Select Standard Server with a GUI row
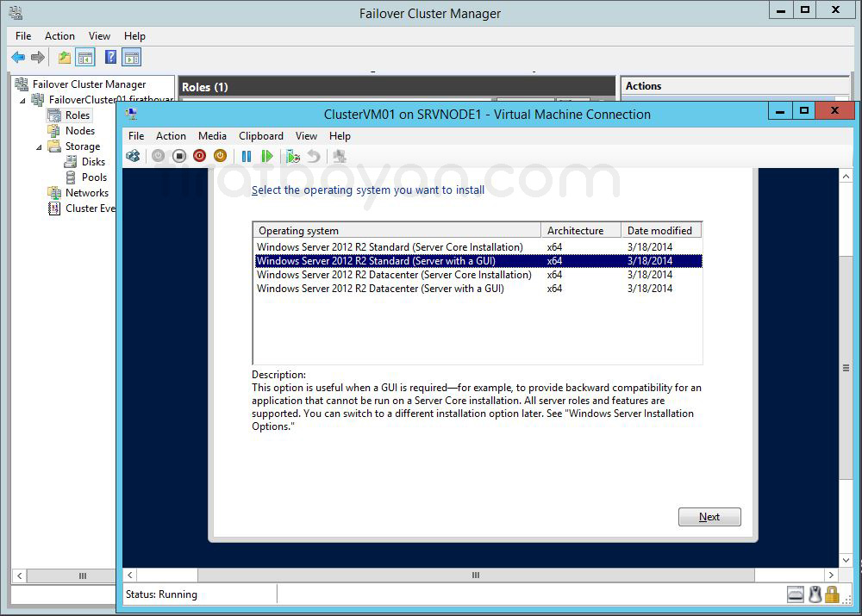The height and width of the screenshot is (616, 862). click(x=478, y=260)
